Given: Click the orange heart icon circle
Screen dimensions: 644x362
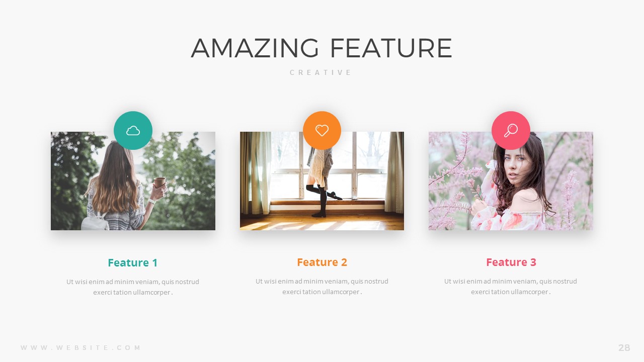Looking at the screenshot, I should pos(322,131).
